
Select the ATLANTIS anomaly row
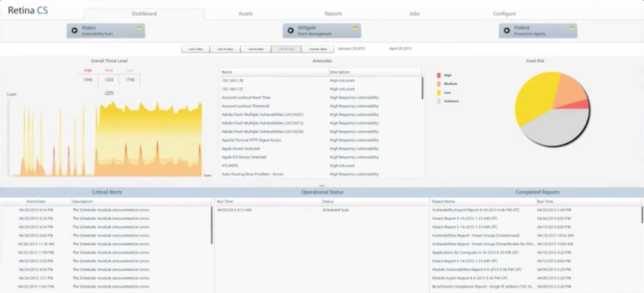[274, 165]
